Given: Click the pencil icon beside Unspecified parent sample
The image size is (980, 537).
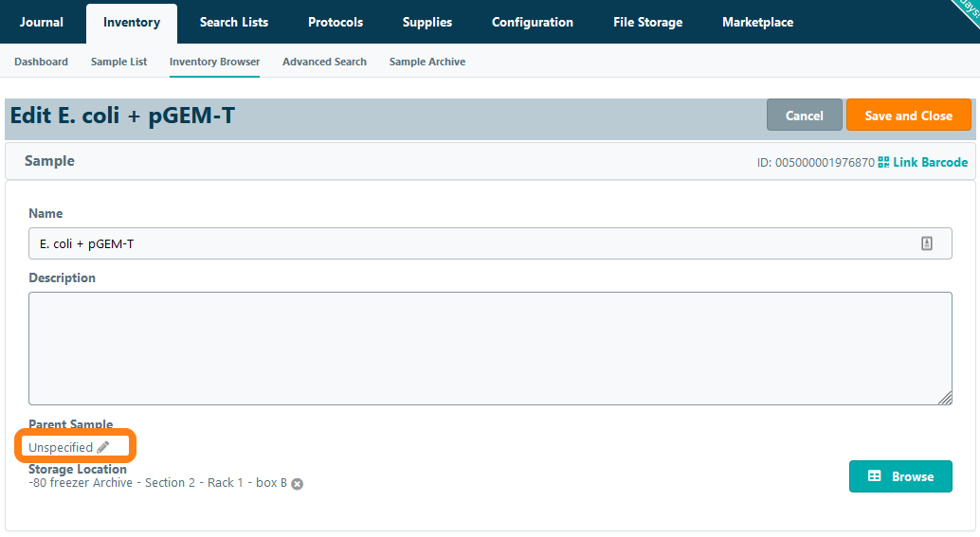Looking at the screenshot, I should click(x=103, y=447).
